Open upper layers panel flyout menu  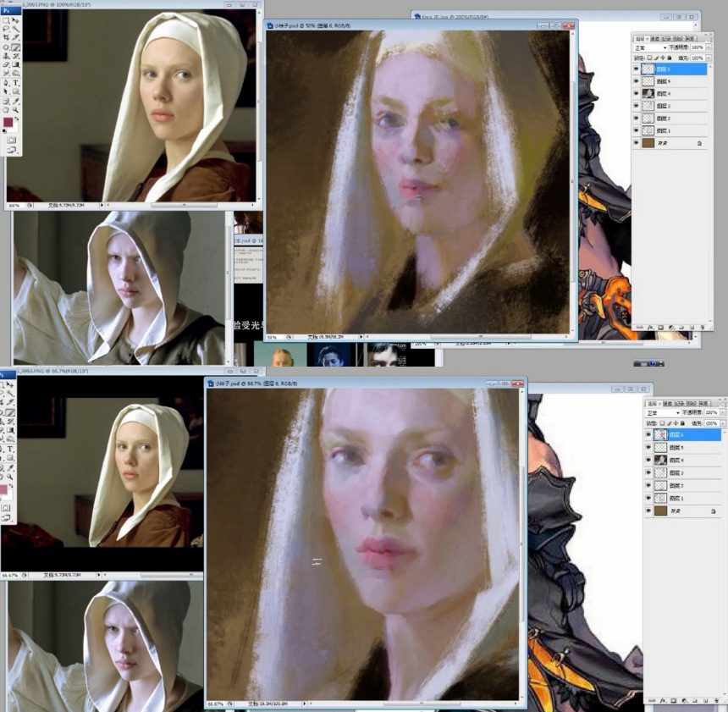click(711, 41)
